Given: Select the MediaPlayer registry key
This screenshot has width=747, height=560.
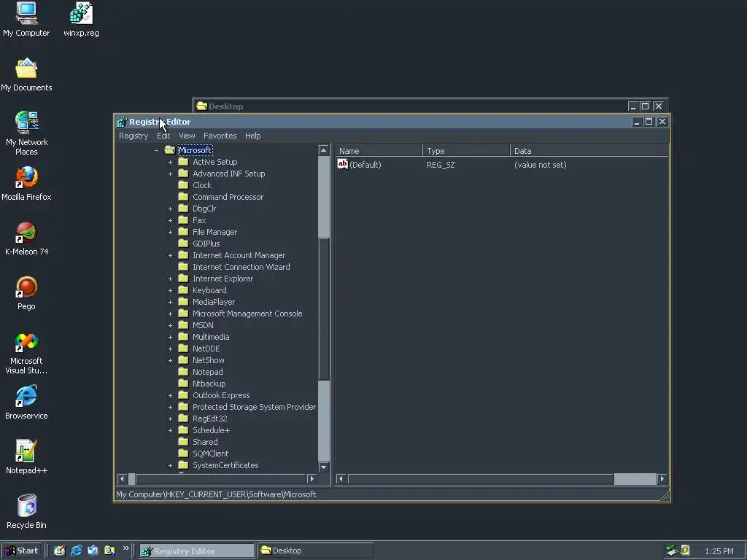Looking at the screenshot, I should (214, 302).
